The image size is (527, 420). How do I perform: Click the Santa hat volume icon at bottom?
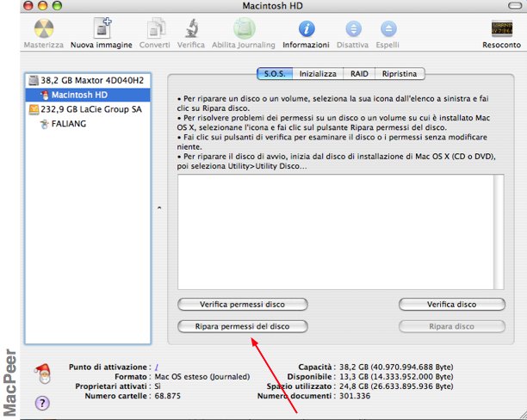point(43,374)
